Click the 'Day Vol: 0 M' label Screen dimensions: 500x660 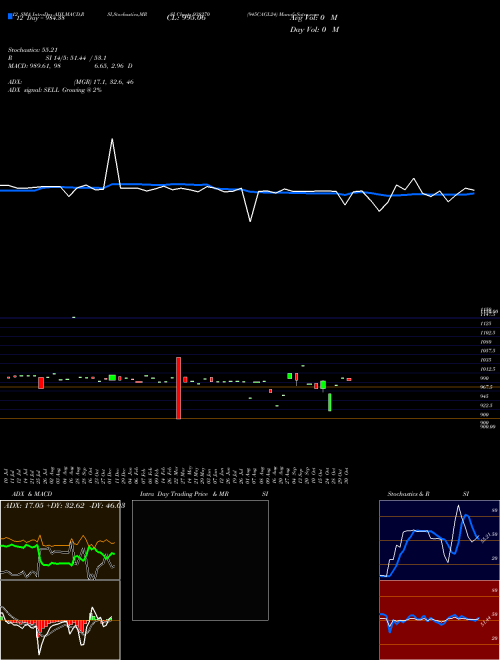tap(315, 29)
